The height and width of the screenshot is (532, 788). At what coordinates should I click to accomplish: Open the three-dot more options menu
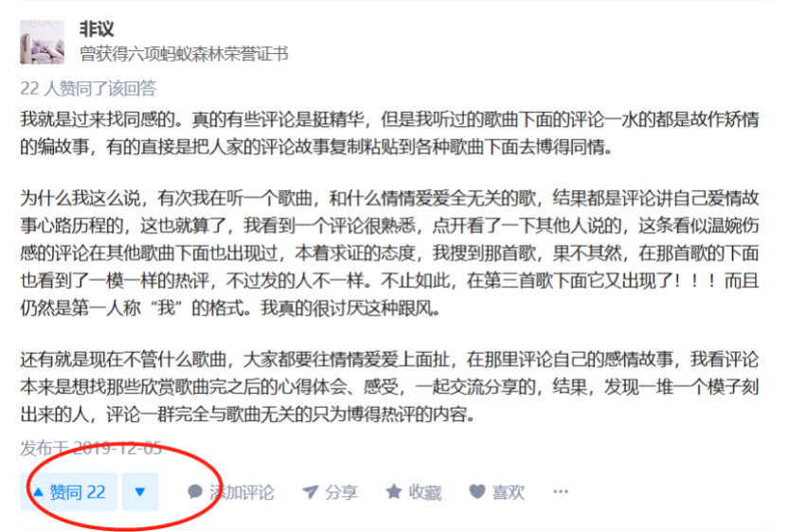click(x=561, y=491)
